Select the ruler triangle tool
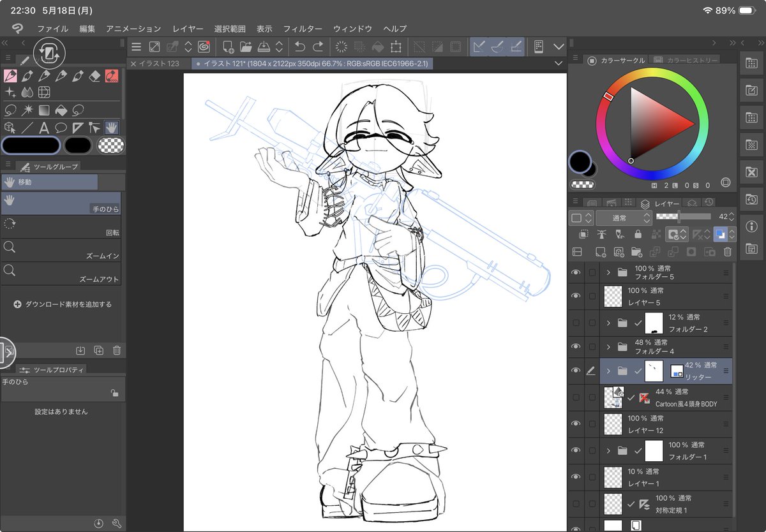This screenshot has height=532, width=766. pyautogui.click(x=78, y=127)
